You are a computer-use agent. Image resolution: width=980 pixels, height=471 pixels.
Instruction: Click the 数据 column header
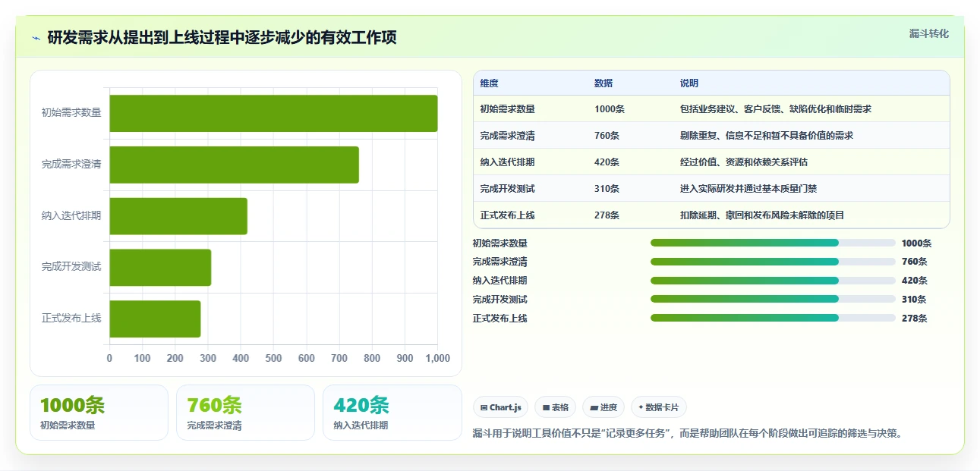[603, 83]
